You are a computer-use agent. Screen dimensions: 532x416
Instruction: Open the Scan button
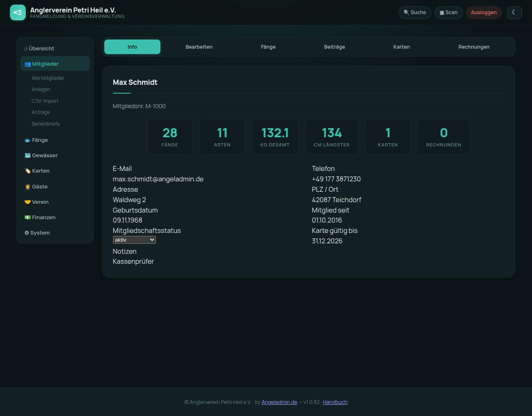[x=448, y=12]
